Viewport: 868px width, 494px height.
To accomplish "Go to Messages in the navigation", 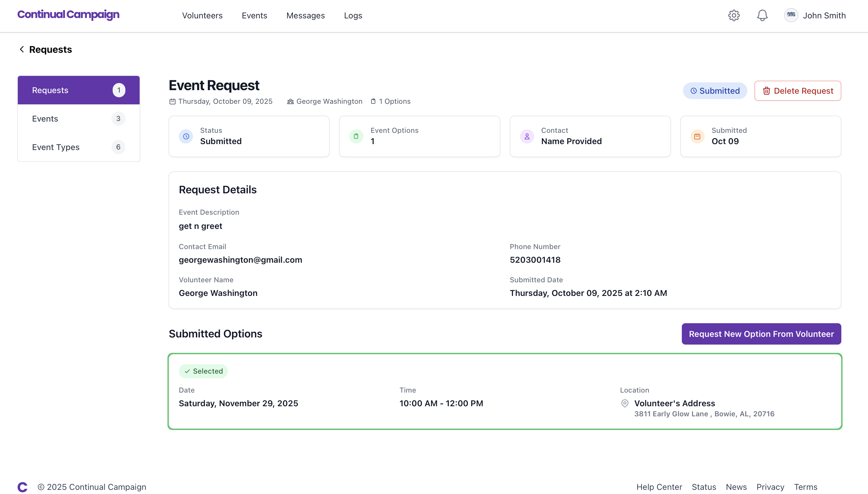I will 305,16.
